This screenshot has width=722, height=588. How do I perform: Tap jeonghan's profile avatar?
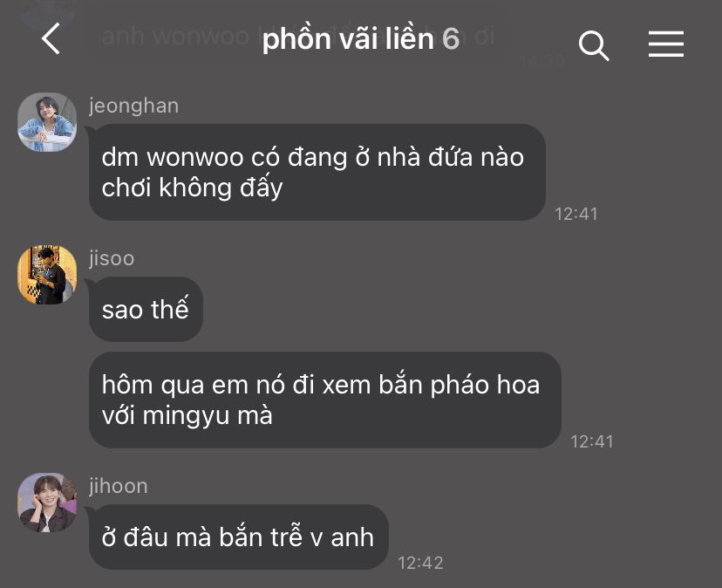coord(47,122)
